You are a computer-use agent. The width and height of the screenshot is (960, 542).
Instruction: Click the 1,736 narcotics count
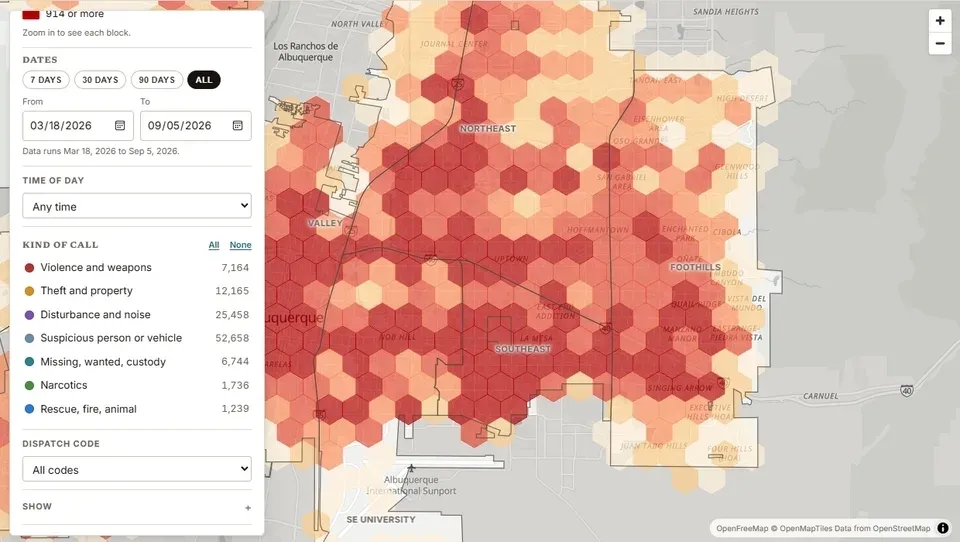coord(235,385)
